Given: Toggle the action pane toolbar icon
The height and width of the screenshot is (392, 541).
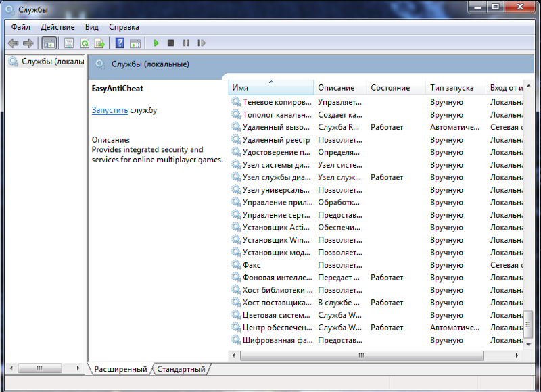Looking at the screenshot, I should coord(135,43).
